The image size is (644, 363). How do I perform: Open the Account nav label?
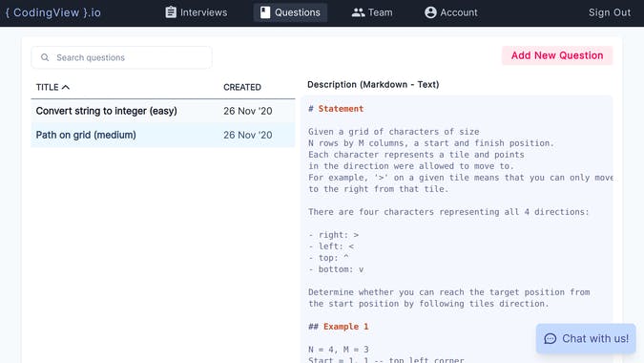(x=459, y=12)
